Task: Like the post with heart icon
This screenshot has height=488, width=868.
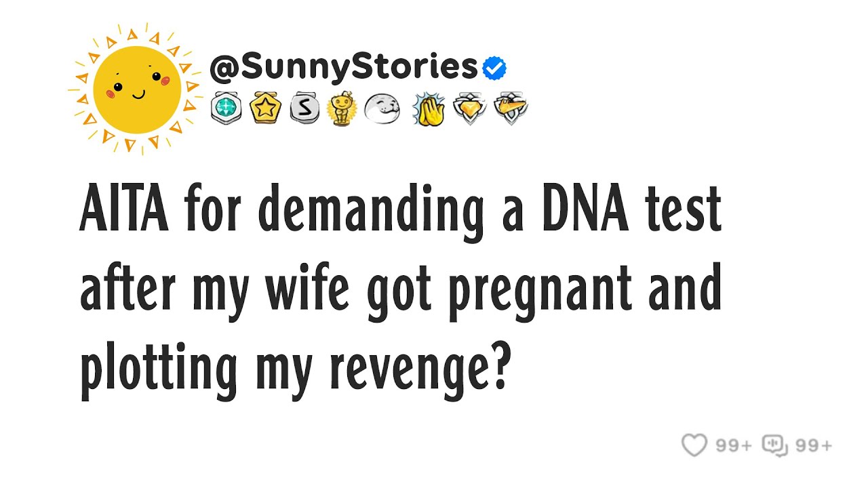Action: 694,445
